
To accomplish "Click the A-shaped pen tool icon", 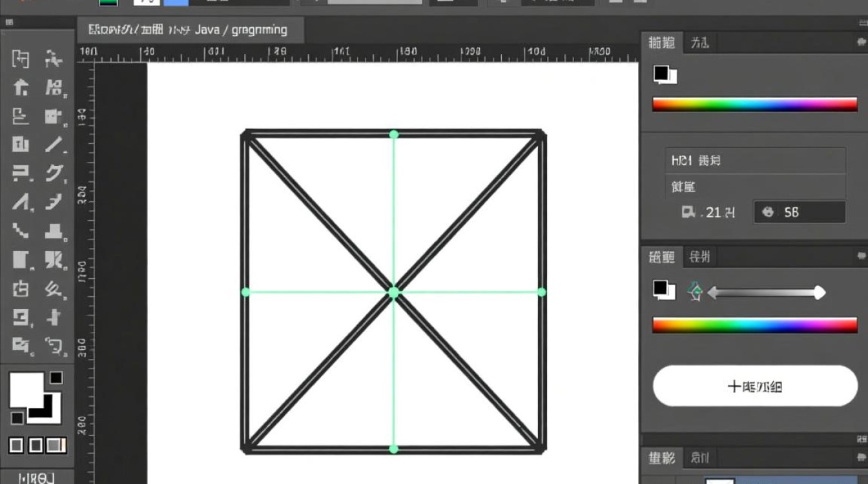I will (x=21, y=203).
